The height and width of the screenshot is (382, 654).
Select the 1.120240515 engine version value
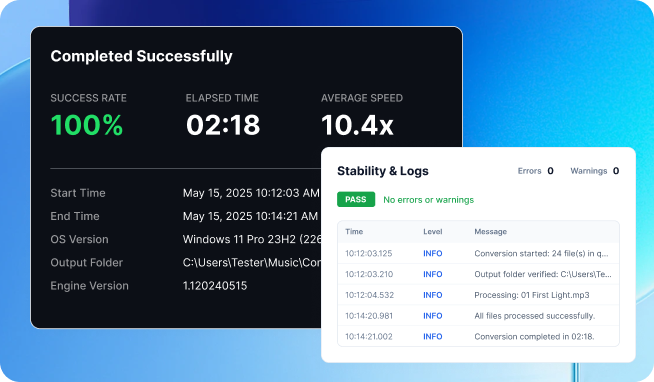point(215,286)
